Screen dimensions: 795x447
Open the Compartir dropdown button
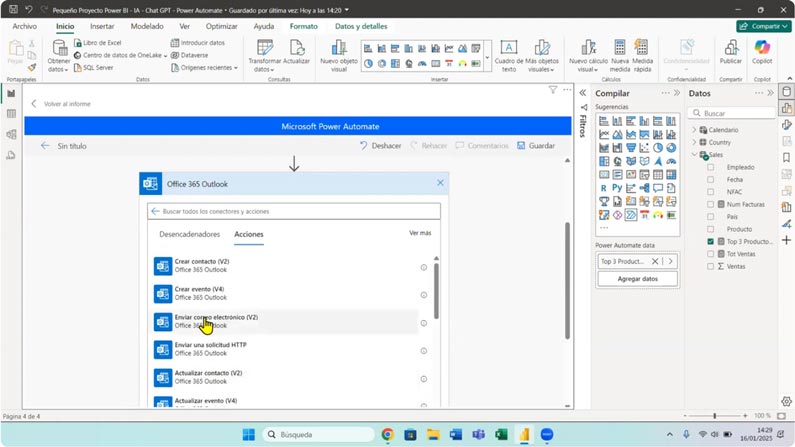coord(763,26)
